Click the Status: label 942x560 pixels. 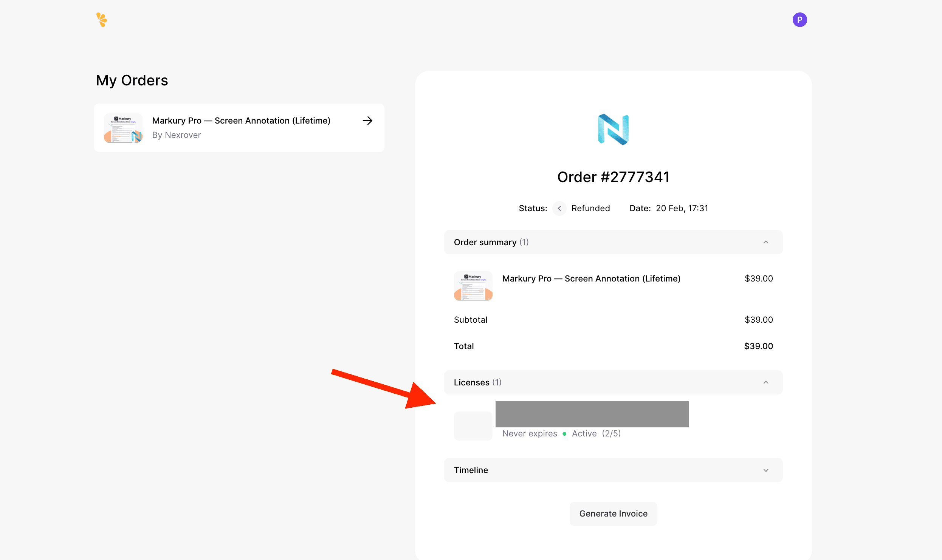[533, 208]
